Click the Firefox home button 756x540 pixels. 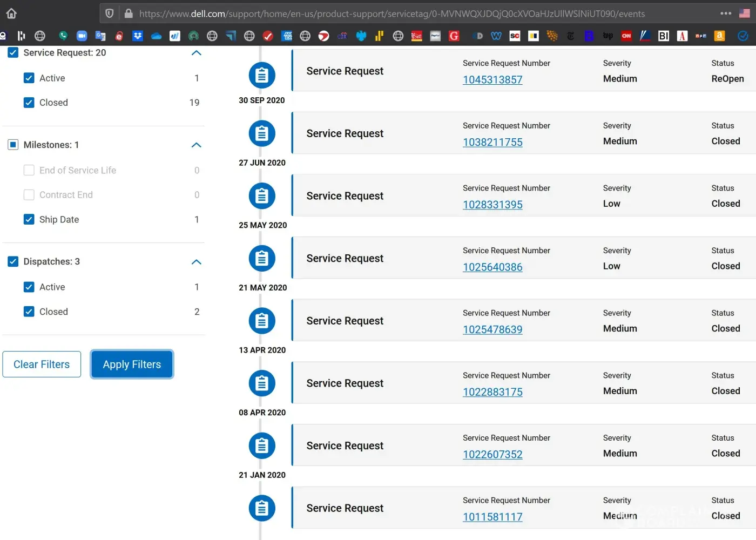[11, 13]
